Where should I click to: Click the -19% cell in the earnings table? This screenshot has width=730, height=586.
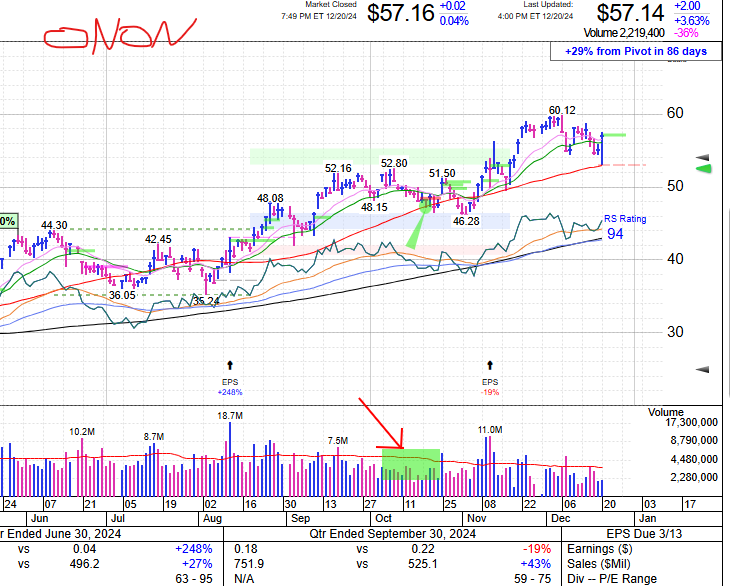click(537, 549)
